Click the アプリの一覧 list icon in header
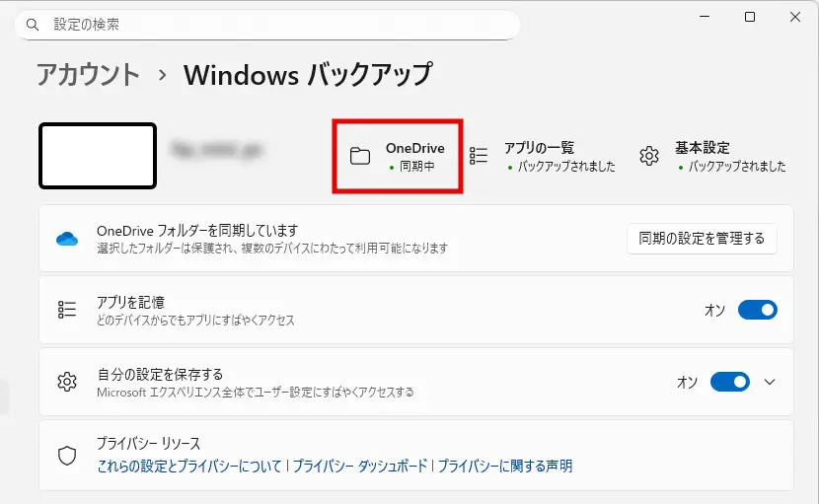The height and width of the screenshot is (504, 819). pyautogui.click(x=479, y=156)
